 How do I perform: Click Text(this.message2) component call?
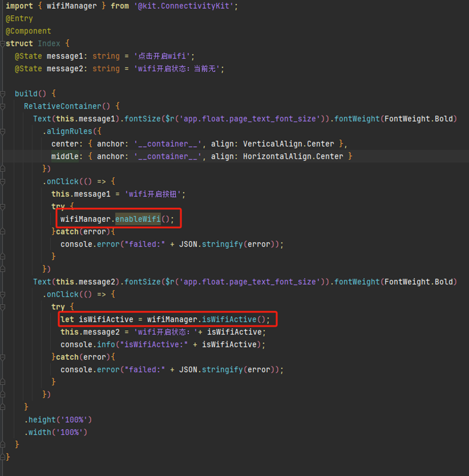click(x=76, y=282)
